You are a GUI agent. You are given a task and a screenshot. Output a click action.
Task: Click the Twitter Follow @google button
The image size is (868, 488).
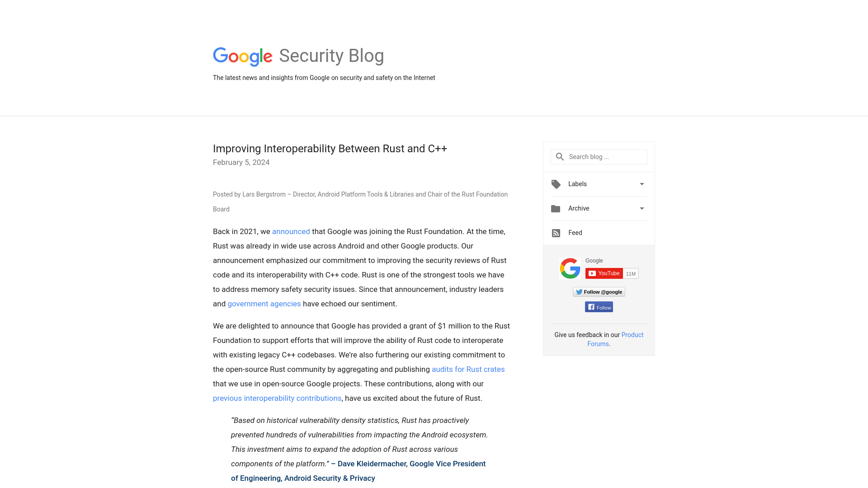click(x=599, y=291)
